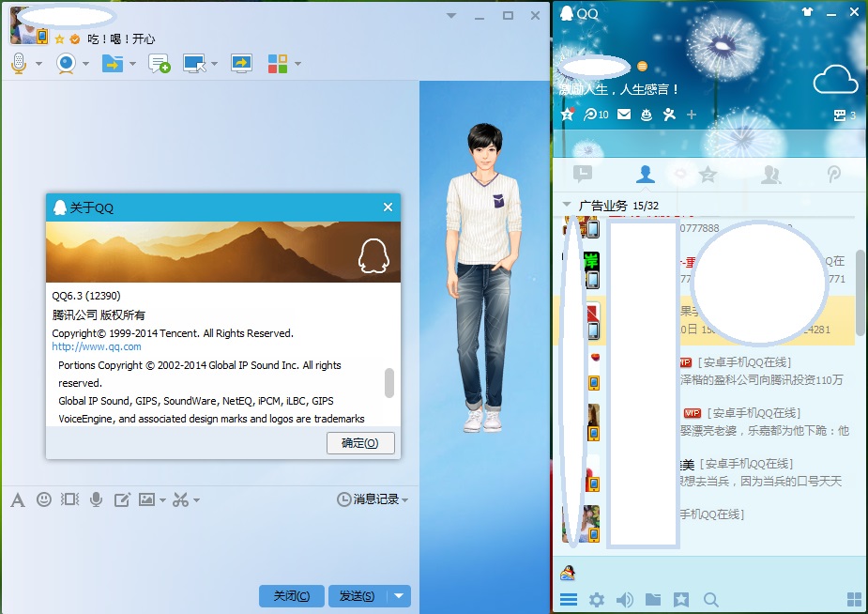
Task: Open font settings with the A icon
Action: 17,499
